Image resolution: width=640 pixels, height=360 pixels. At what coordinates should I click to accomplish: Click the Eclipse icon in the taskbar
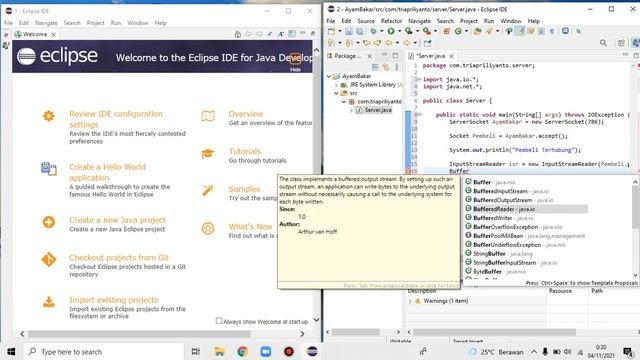coord(312,351)
